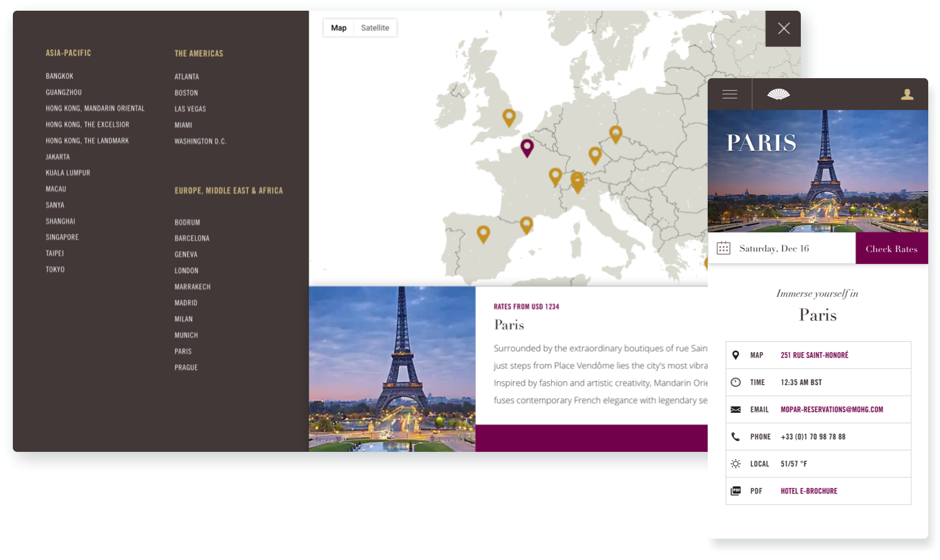
Task: Select the London map pin
Action: click(x=509, y=118)
